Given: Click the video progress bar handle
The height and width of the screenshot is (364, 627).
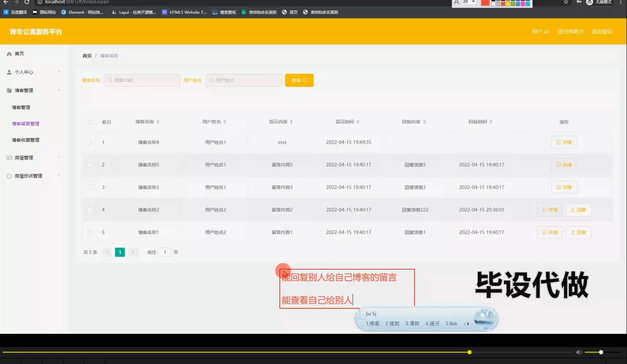Looking at the screenshot, I should click(x=469, y=352).
